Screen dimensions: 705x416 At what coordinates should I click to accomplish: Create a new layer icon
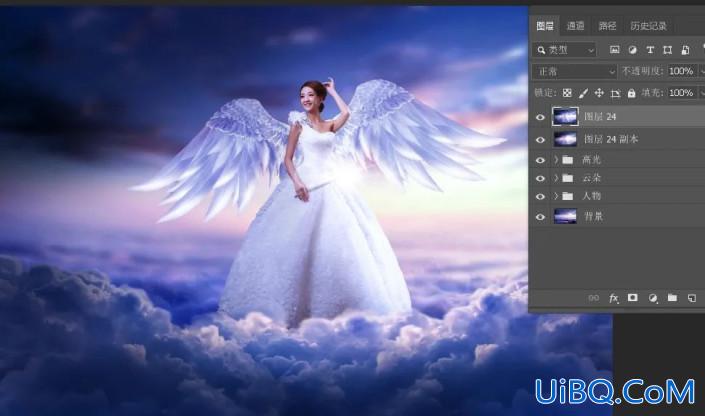tap(692, 298)
